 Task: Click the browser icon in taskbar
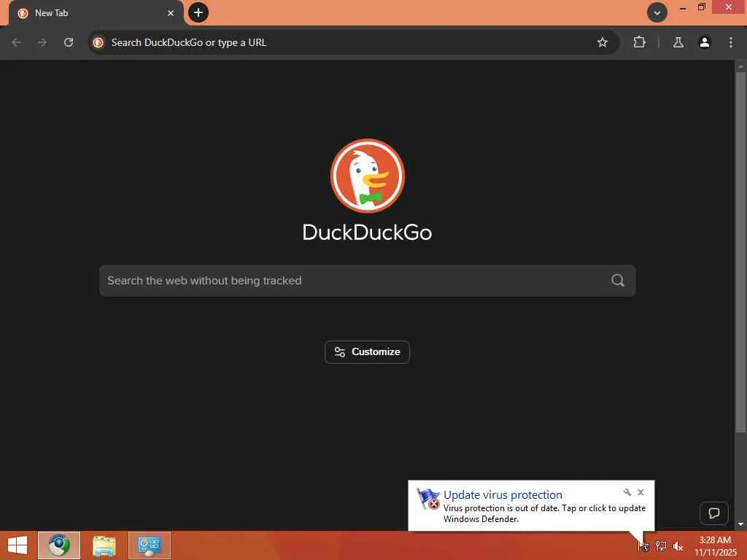pyautogui.click(x=59, y=545)
